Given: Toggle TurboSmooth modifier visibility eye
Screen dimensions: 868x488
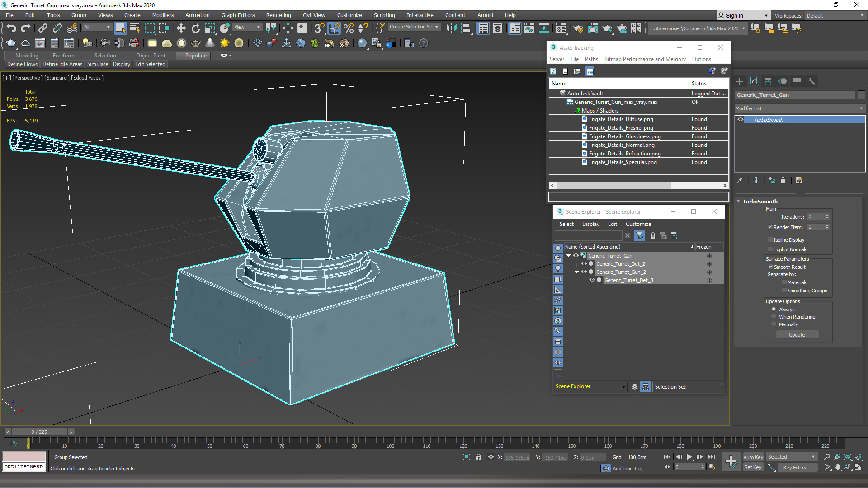Looking at the screenshot, I should 741,119.
